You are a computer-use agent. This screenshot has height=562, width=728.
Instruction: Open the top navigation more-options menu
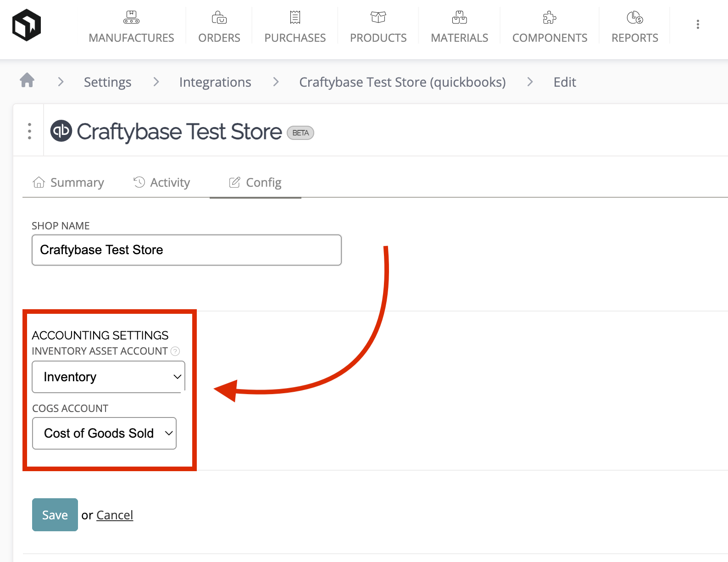(698, 24)
